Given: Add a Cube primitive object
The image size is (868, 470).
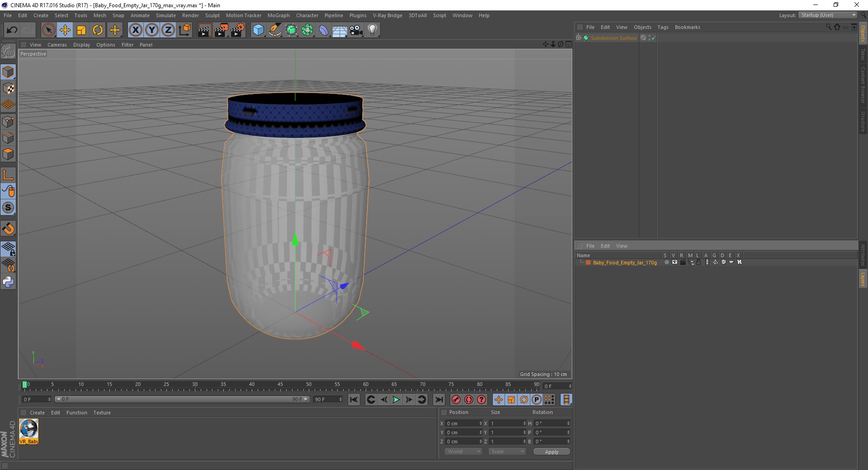Looking at the screenshot, I should 258,30.
